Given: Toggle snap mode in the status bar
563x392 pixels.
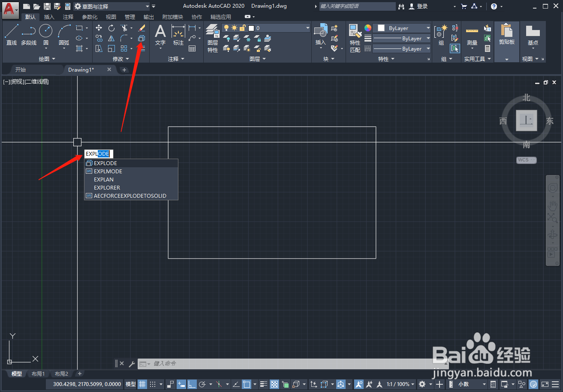Looking at the screenshot, I should tap(153, 384).
